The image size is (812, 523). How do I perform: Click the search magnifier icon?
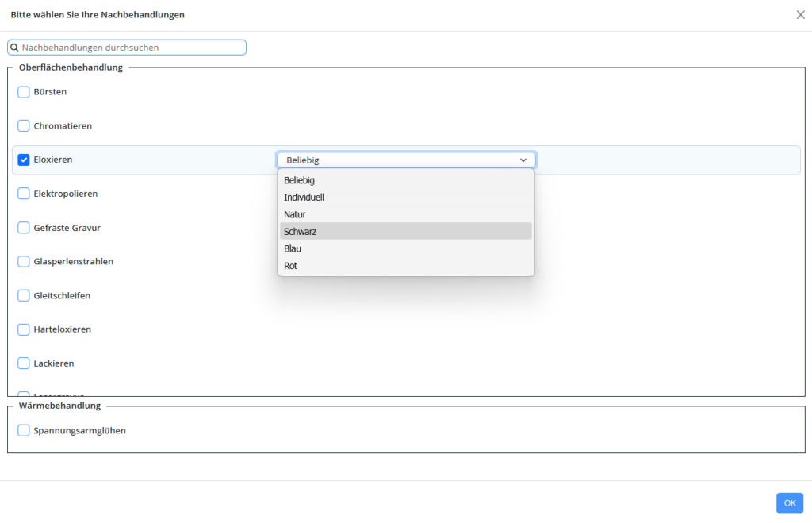(x=14, y=48)
